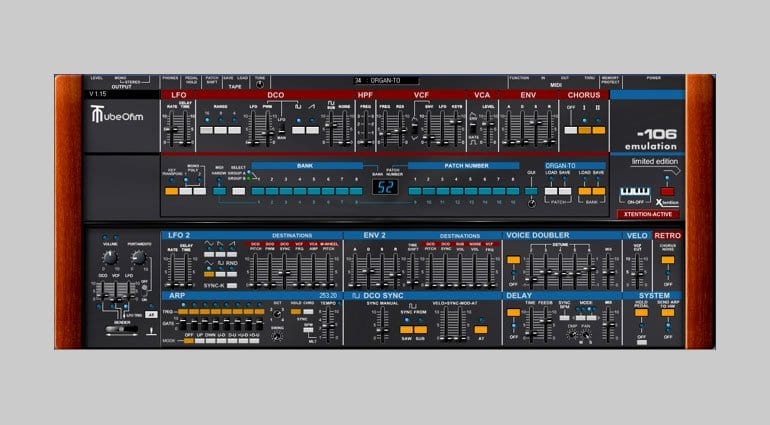Click the ARP Tempo slider

coord(329,324)
